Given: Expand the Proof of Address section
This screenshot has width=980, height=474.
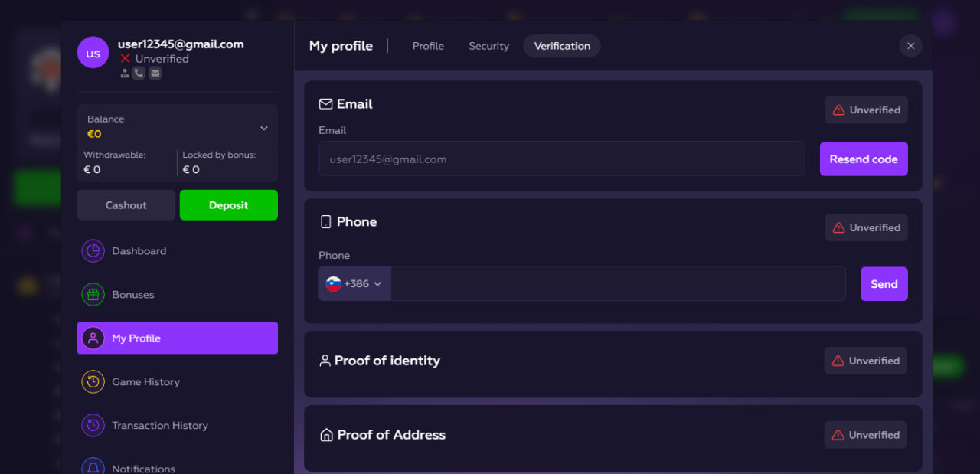Looking at the screenshot, I should click(x=613, y=435).
